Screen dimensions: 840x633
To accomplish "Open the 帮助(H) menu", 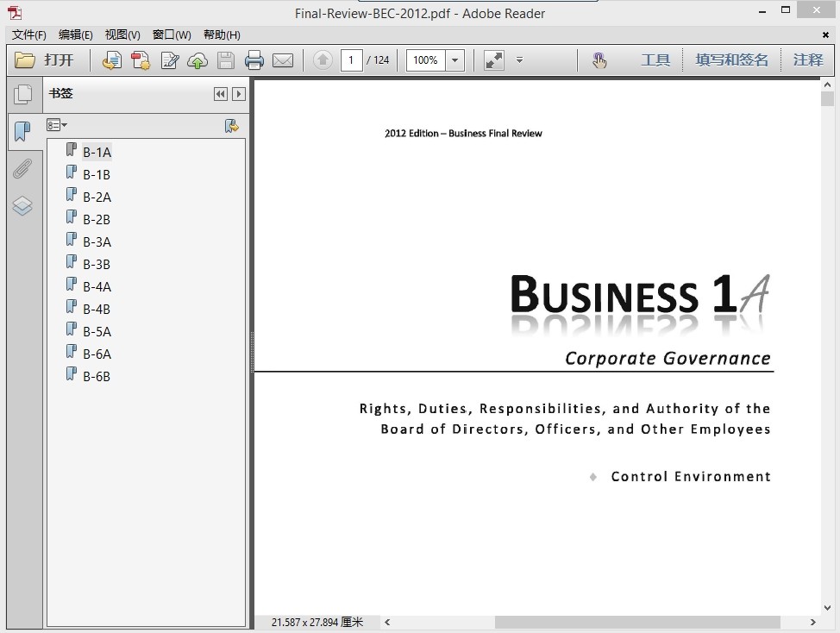I will pos(222,34).
